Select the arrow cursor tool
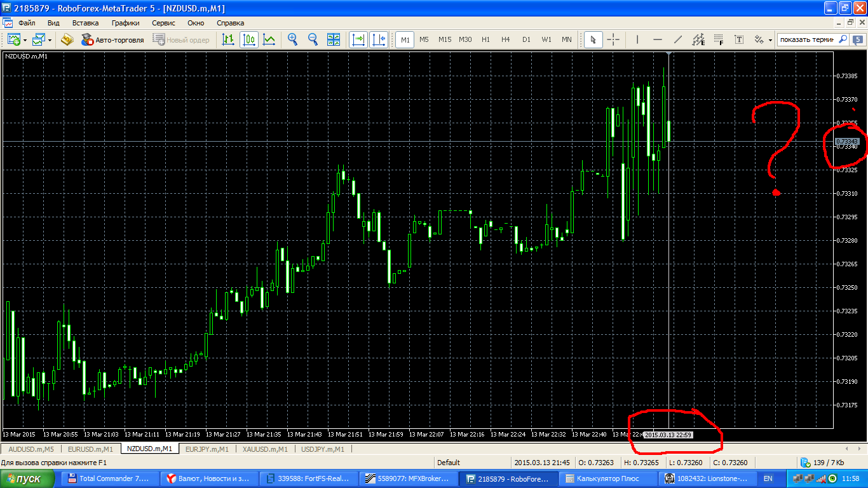The width and height of the screenshot is (868, 488). (593, 39)
